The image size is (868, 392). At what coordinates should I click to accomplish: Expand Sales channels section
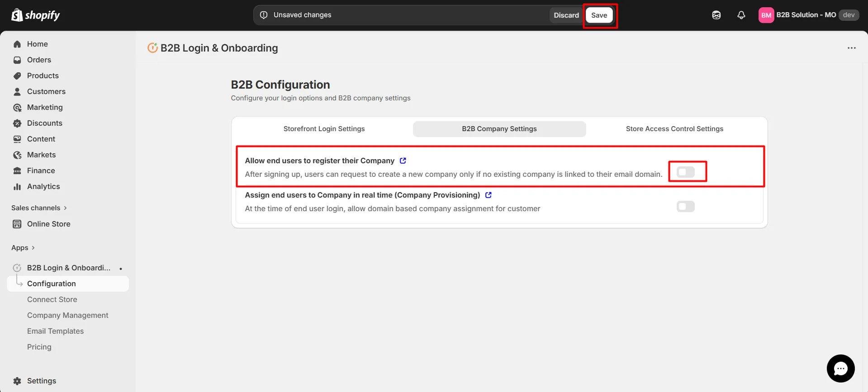[39, 208]
